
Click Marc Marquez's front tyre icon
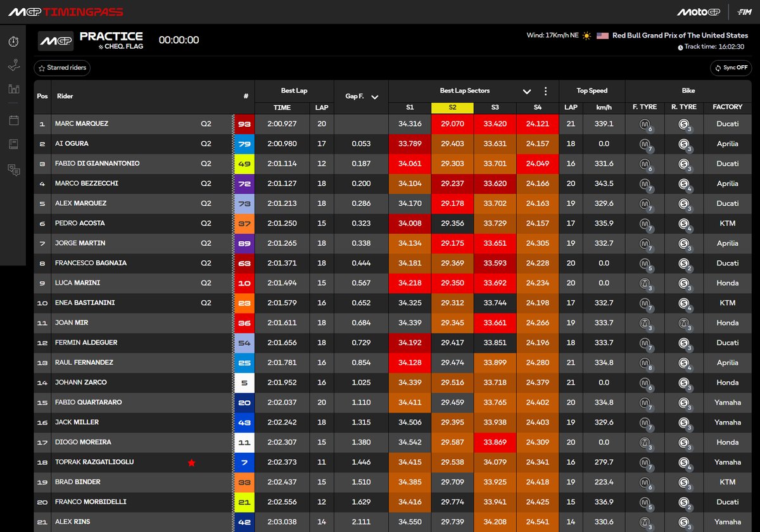(645, 125)
